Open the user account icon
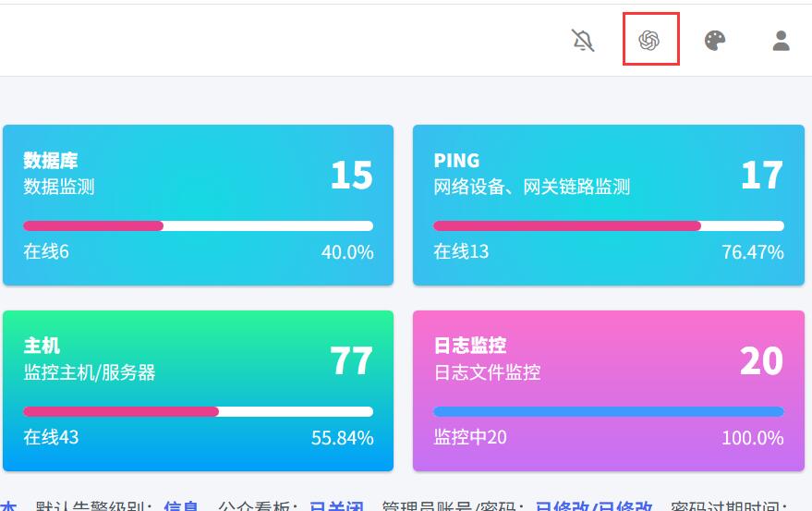 click(x=782, y=41)
